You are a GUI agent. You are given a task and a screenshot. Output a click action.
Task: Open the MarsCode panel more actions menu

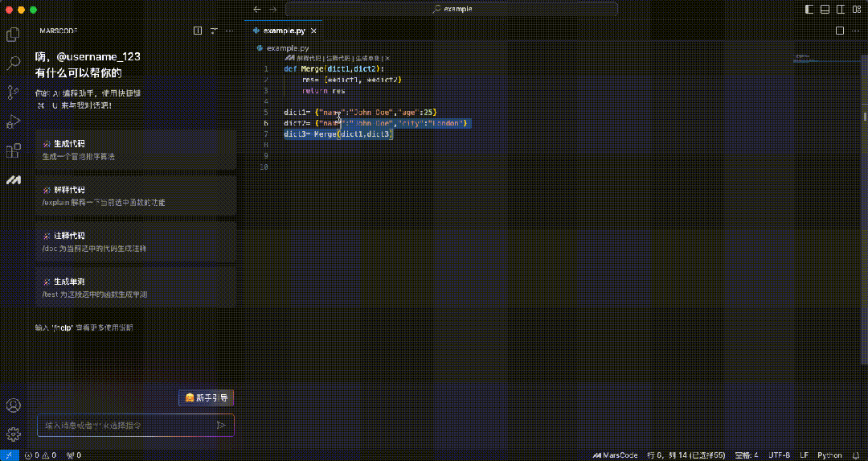tap(230, 31)
